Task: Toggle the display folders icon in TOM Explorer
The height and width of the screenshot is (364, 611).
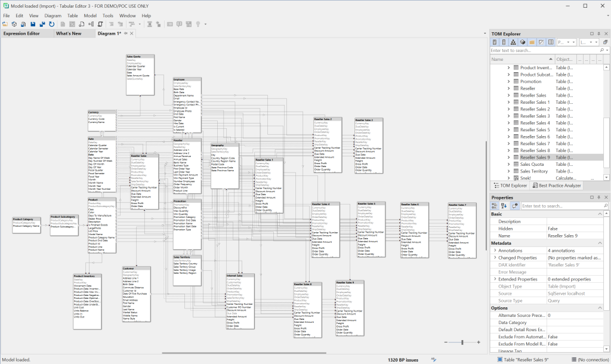Action: pyautogui.click(x=532, y=42)
